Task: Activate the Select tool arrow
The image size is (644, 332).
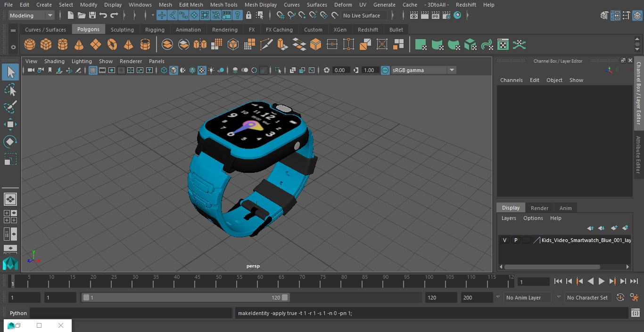Action: tap(10, 73)
